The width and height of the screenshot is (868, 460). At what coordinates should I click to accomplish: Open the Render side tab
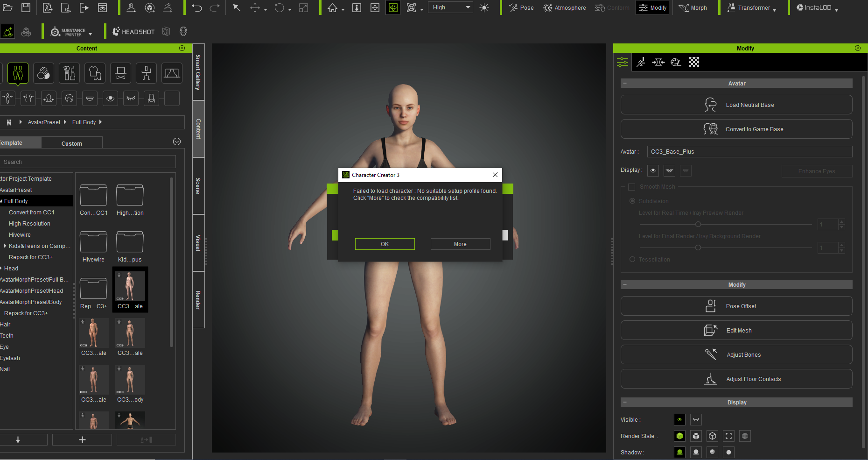coord(198,300)
